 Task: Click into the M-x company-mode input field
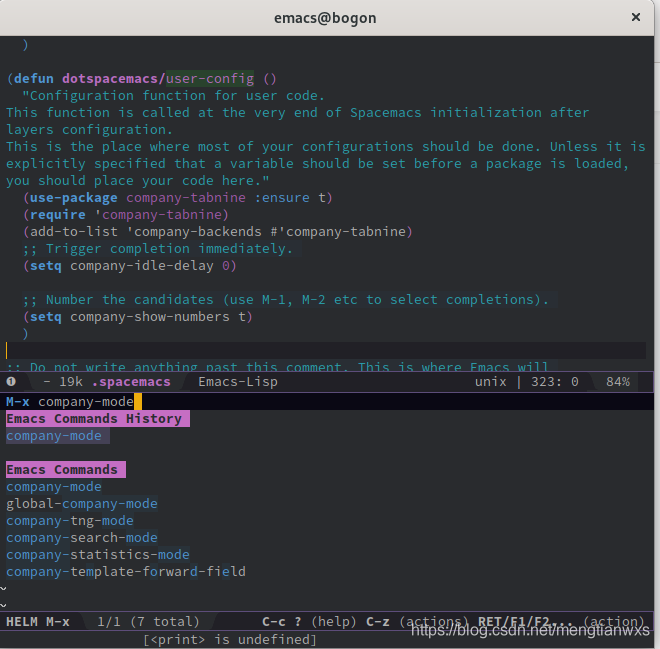point(327,402)
